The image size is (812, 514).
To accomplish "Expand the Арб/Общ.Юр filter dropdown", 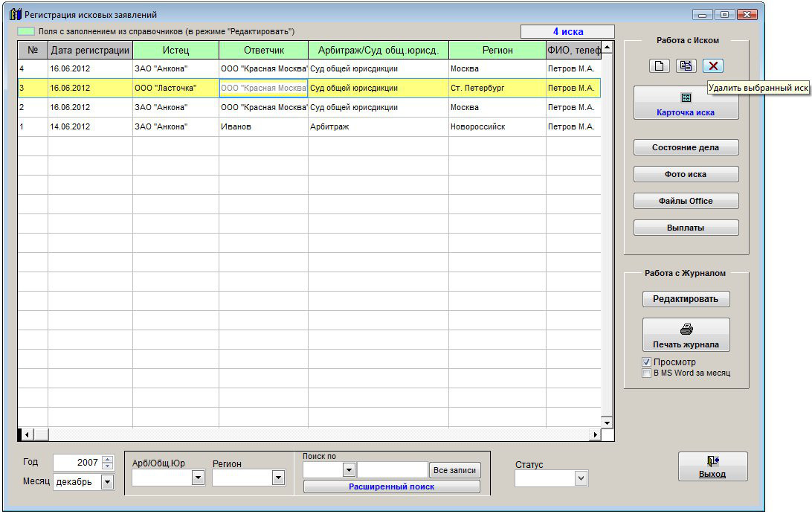I will coord(198,478).
